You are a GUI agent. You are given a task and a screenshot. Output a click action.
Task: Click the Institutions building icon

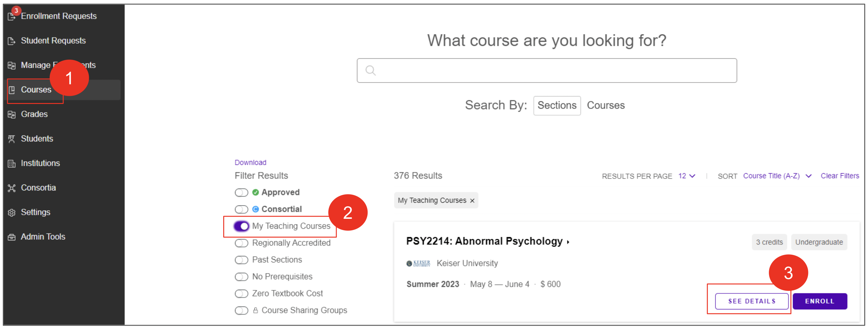coord(12,164)
